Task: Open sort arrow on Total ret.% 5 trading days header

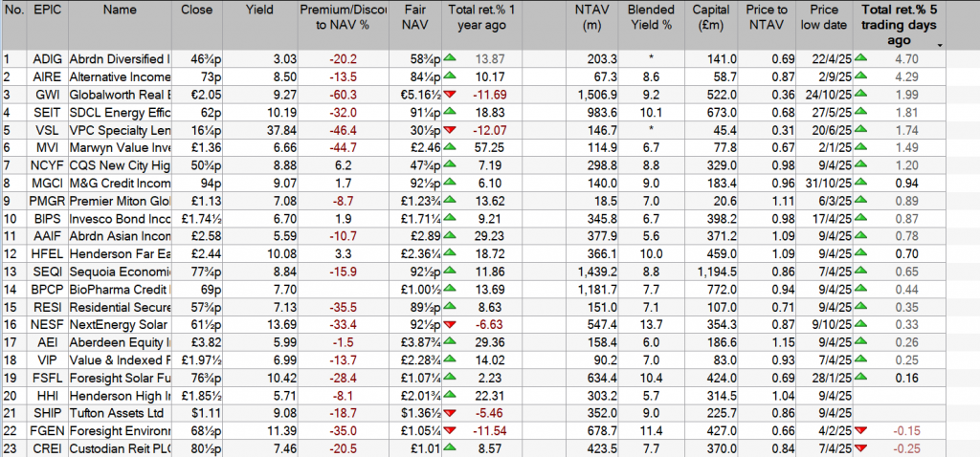Action: pyautogui.click(x=940, y=45)
